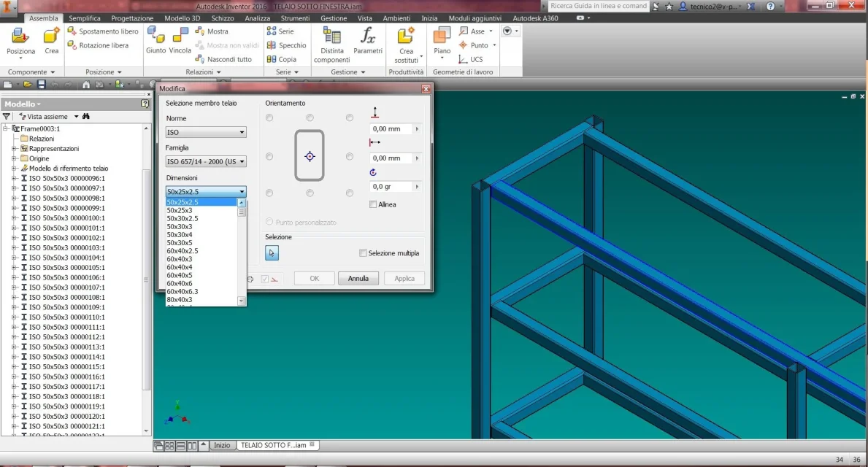This screenshot has width=868, height=467.
Task: Open the Vista assieme dropdown arrow
Action: coord(77,117)
